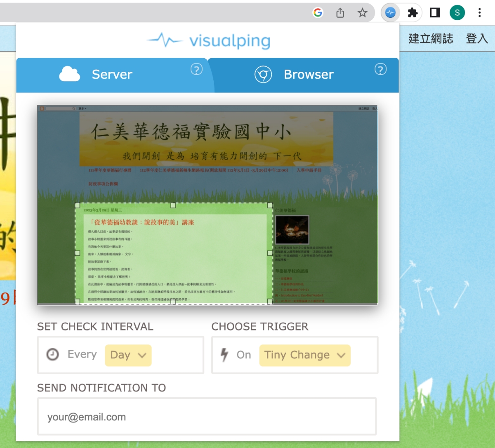
Task: Switch to the Server tab
Action: click(112, 75)
